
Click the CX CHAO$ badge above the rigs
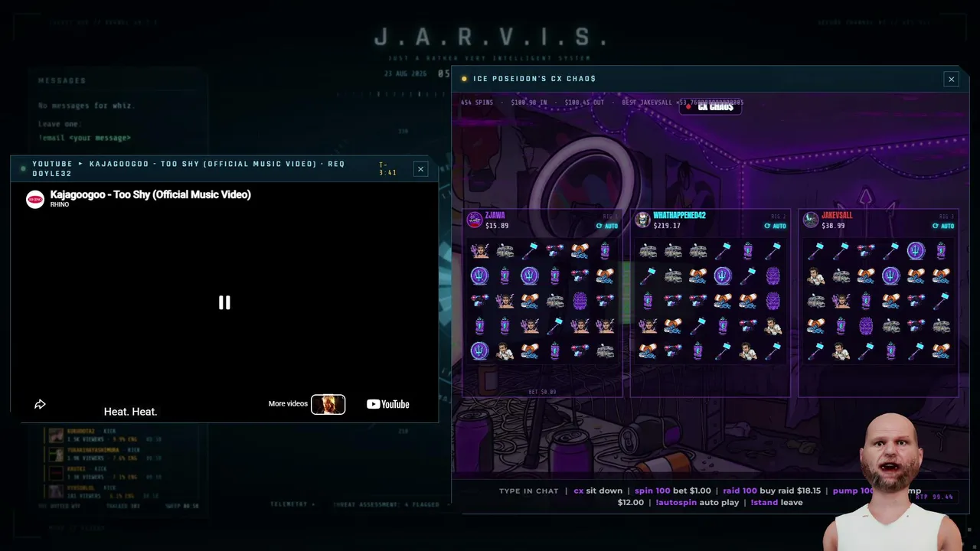pyautogui.click(x=710, y=106)
